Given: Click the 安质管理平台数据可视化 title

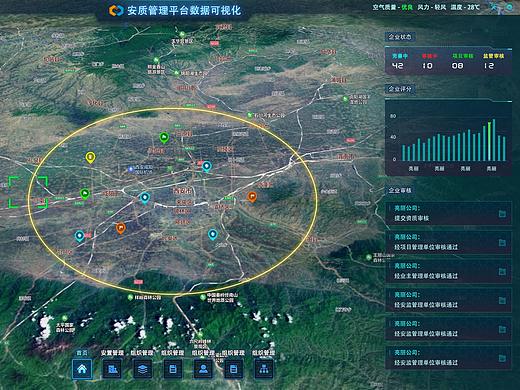Looking at the screenshot, I should 184,10.
